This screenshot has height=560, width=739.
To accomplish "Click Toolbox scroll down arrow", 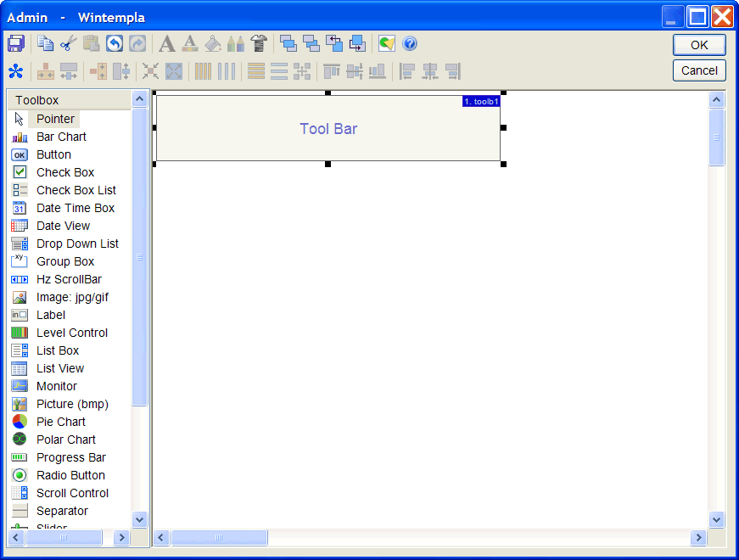I will (x=139, y=520).
